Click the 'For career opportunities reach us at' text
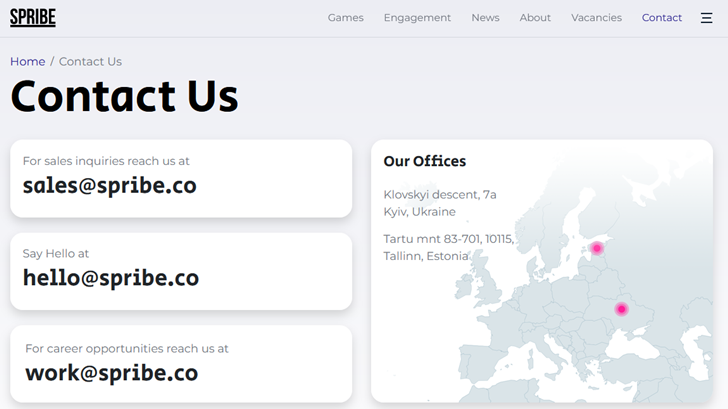 tap(127, 349)
